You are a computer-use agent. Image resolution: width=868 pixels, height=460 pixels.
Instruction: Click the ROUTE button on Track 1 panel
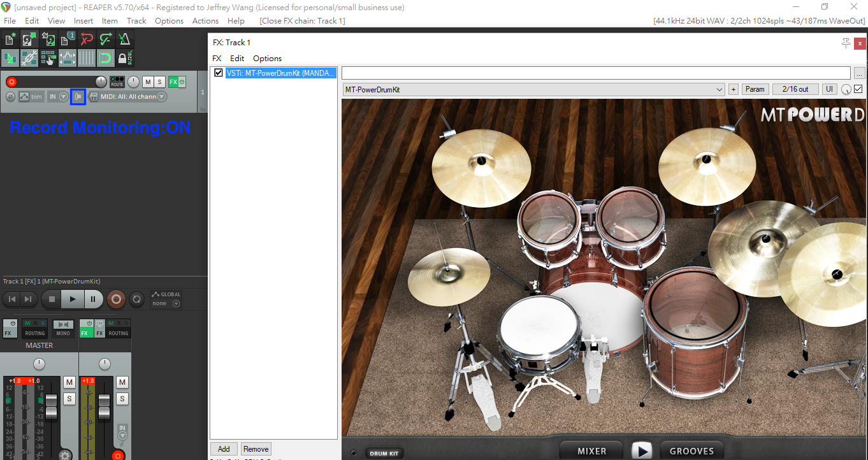coord(117,82)
